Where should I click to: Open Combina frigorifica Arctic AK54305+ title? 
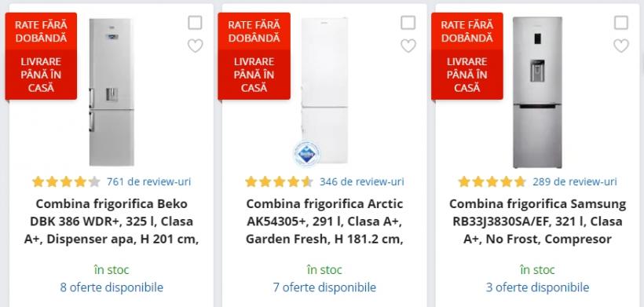click(324, 221)
